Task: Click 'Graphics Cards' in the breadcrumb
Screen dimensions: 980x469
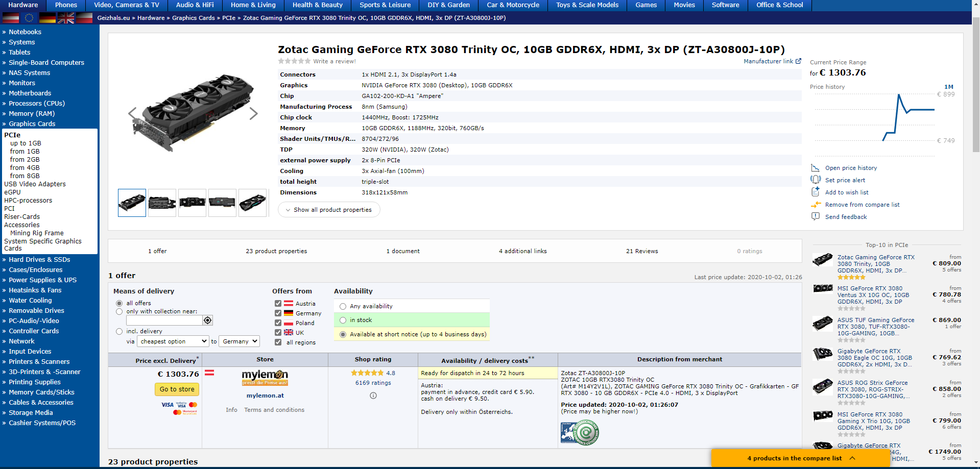Action: [194, 18]
